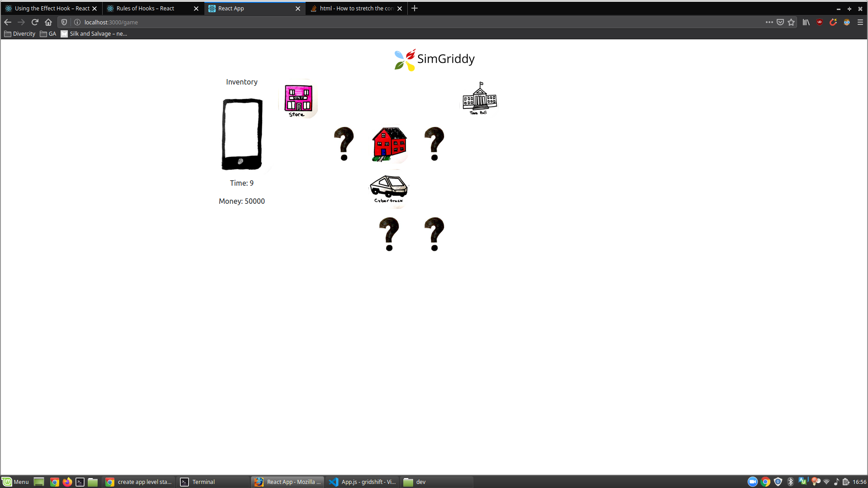Screen dimensions: 868x488
Task: Open the Firefox hamburger menu
Action: click(x=860, y=22)
